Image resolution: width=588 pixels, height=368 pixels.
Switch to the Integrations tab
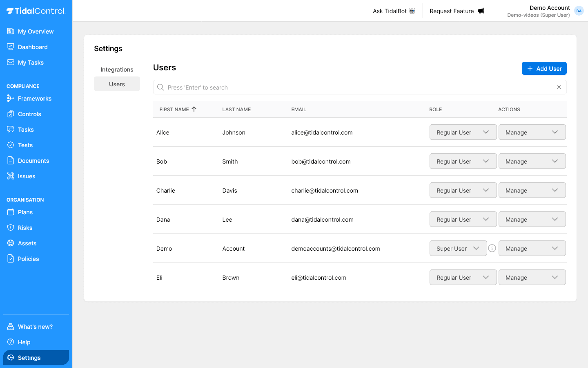(x=117, y=69)
